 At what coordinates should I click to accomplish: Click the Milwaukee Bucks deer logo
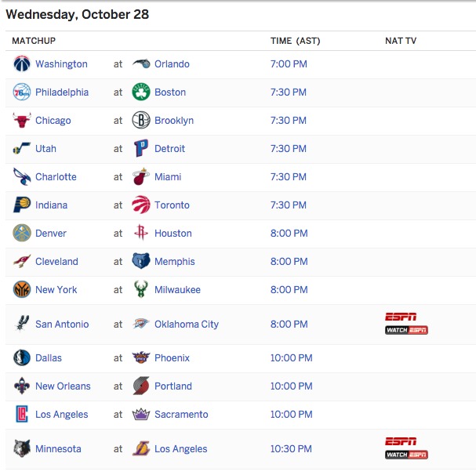(141, 289)
